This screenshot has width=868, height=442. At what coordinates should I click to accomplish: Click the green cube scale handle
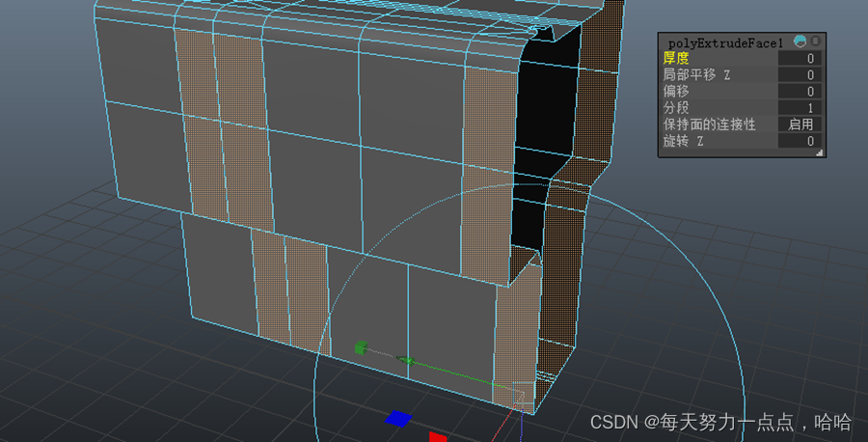click(361, 347)
